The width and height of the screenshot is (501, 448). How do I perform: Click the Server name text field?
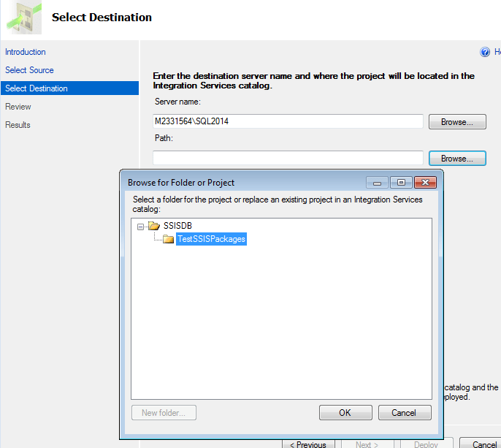[288, 121]
